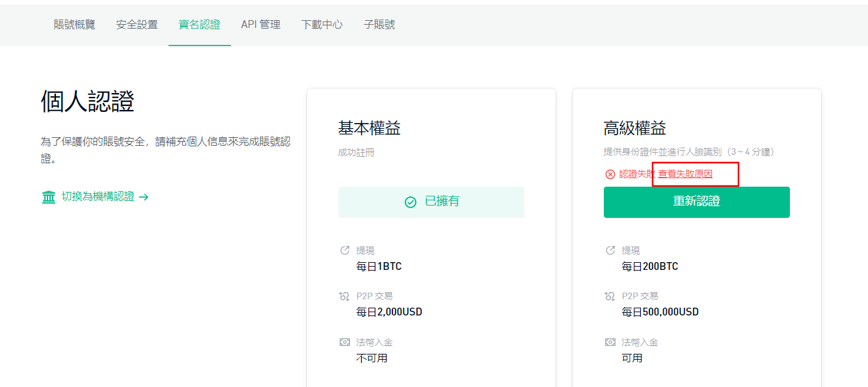Click the P2P trade icon in the 基本權益 card

point(345,296)
